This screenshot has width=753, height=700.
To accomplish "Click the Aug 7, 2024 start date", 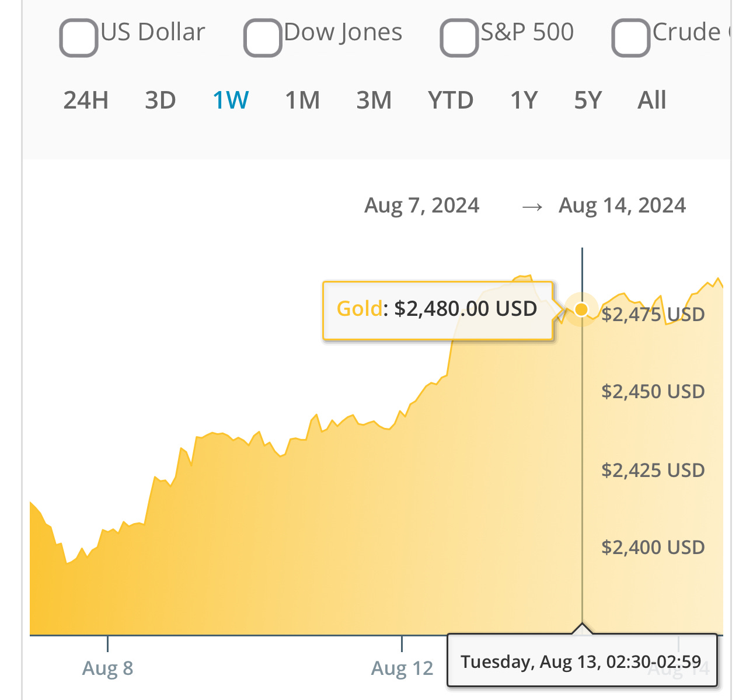I will tap(421, 206).
